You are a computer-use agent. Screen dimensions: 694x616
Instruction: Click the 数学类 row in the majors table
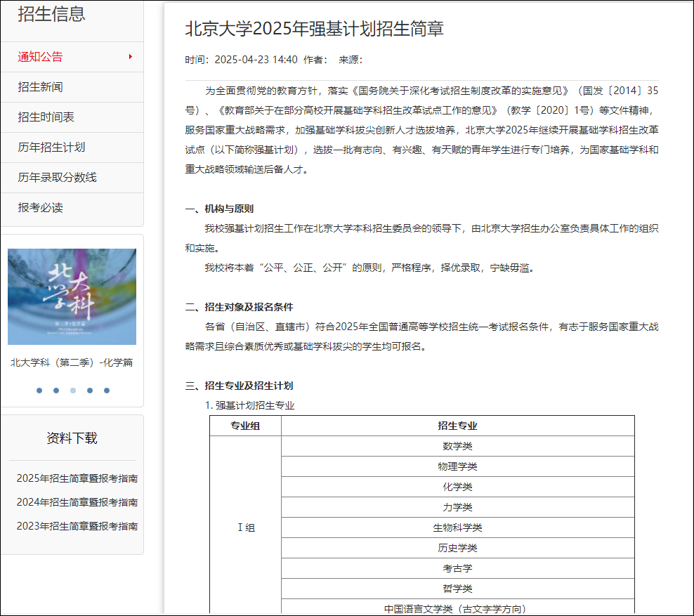click(x=457, y=446)
